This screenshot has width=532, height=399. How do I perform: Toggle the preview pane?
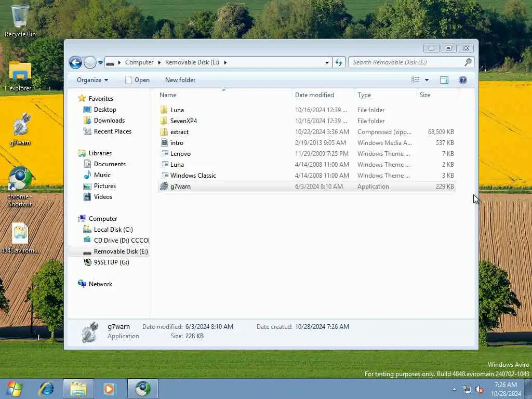444,80
